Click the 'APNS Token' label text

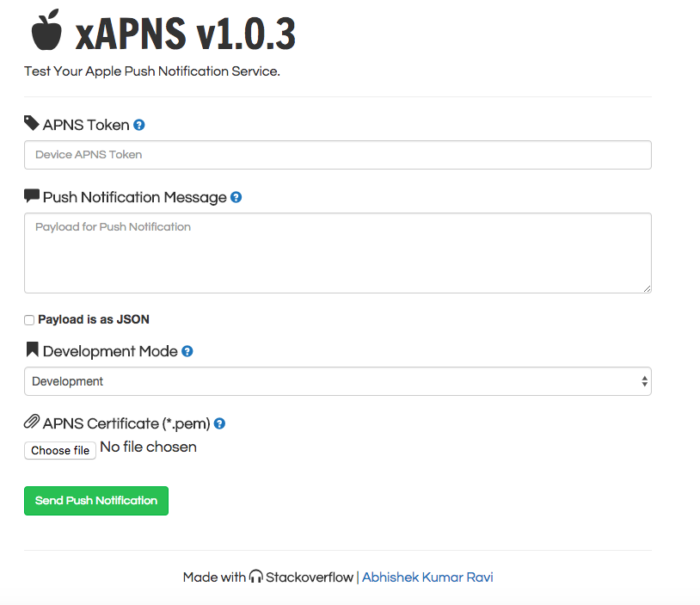click(x=86, y=125)
